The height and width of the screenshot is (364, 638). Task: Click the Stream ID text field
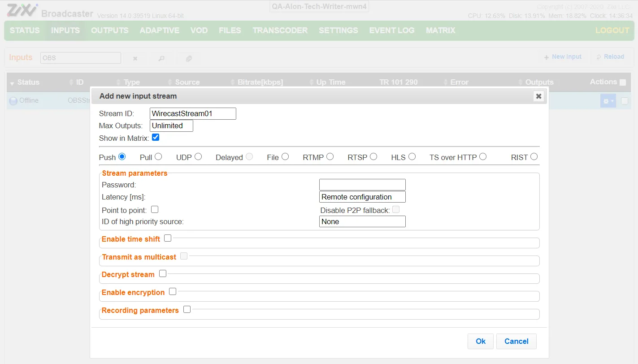click(x=193, y=113)
